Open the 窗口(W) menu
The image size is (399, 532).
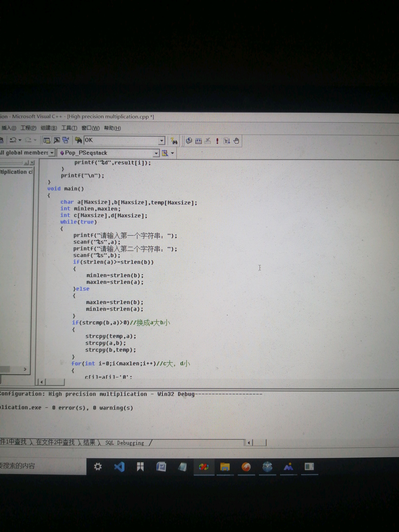click(x=90, y=128)
